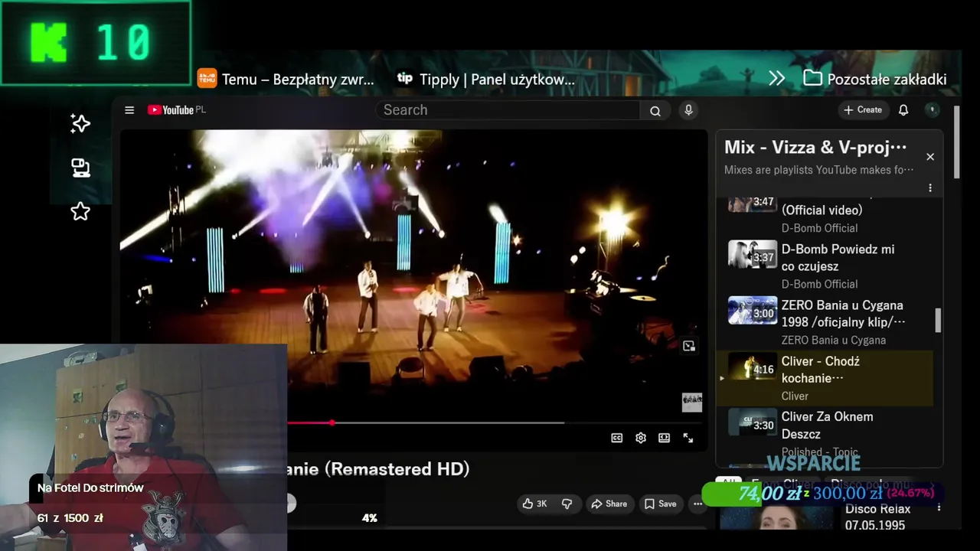Save the video to a playlist
980x551 pixels.
click(x=660, y=504)
